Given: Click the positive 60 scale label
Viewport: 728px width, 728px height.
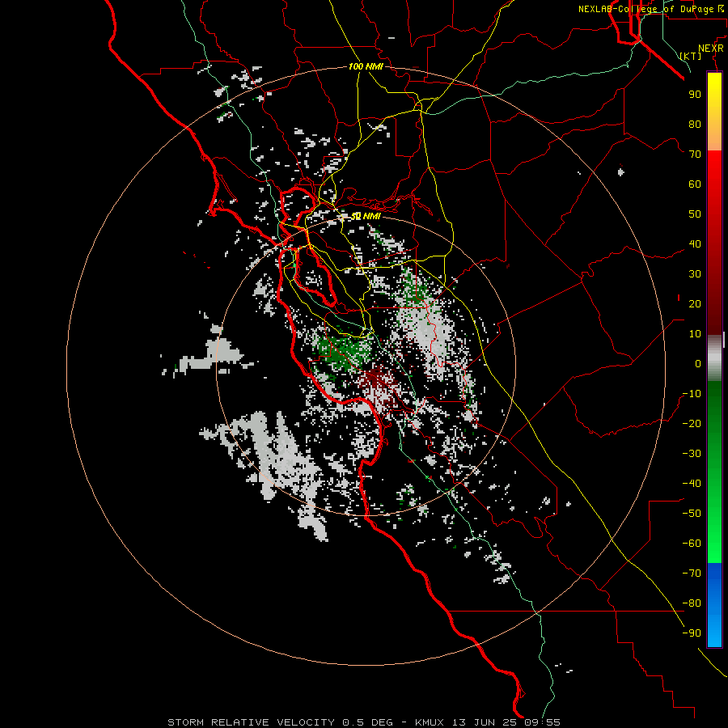Looking at the screenshot, I should tap(695, 184).
